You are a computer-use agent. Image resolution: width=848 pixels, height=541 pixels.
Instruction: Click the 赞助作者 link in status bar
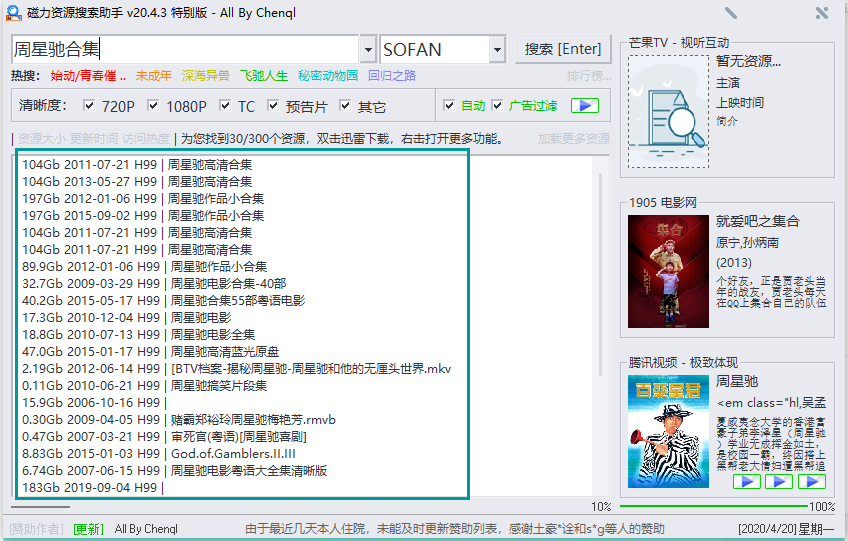coord(36,529)
